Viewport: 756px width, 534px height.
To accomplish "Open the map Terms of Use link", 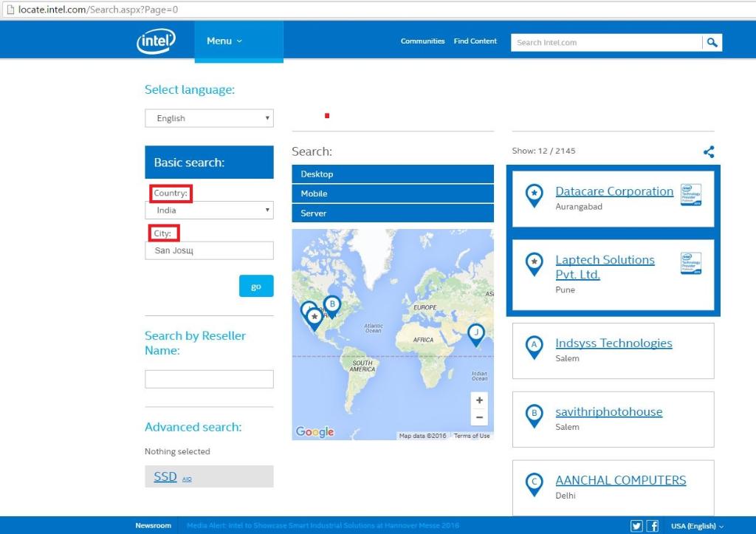I will (472, 436).
